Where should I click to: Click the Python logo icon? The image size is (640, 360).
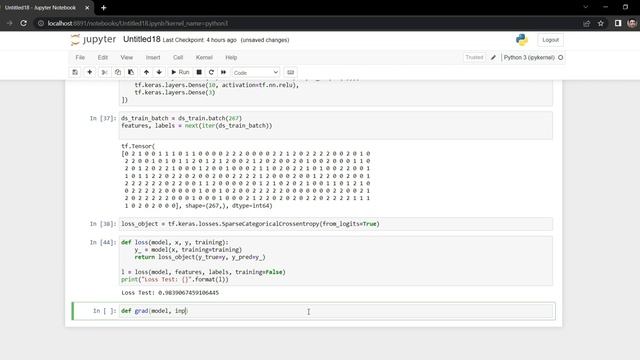point(522,40)
